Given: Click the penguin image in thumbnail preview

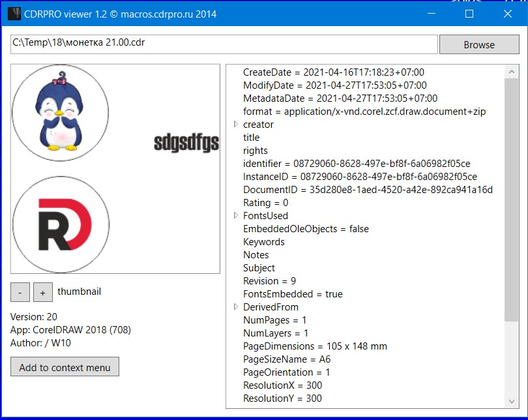Looking at the screenshot, I should pos(59,112).
